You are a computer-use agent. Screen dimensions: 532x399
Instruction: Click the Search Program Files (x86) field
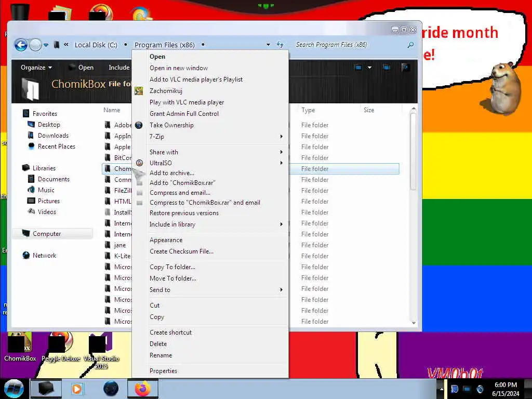[350, 45]
